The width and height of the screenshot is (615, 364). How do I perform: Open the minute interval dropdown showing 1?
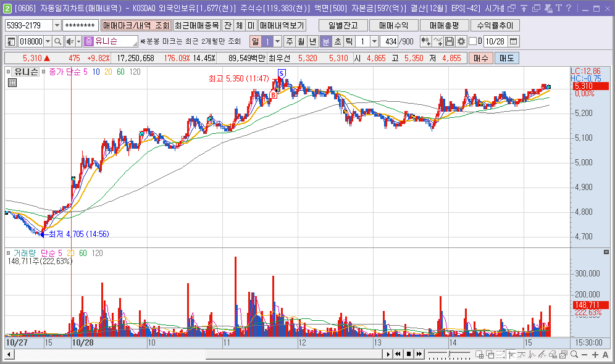(x=375, y=41)
